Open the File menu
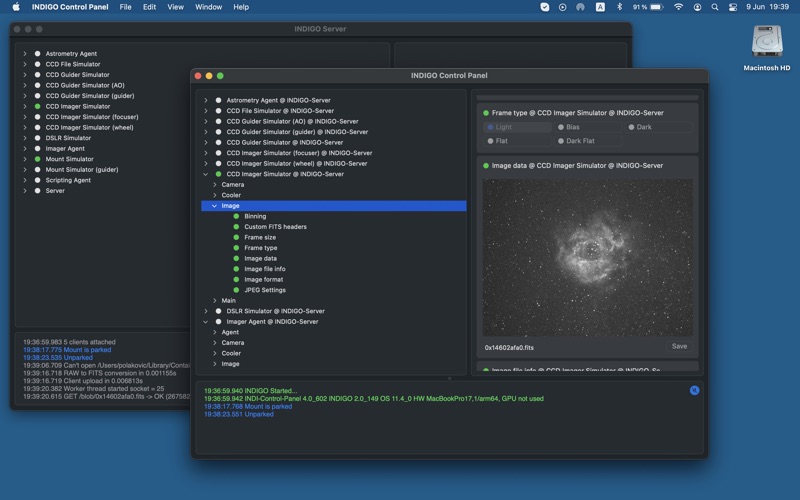Viewport: 800px width, 500px height. point(126,7)
